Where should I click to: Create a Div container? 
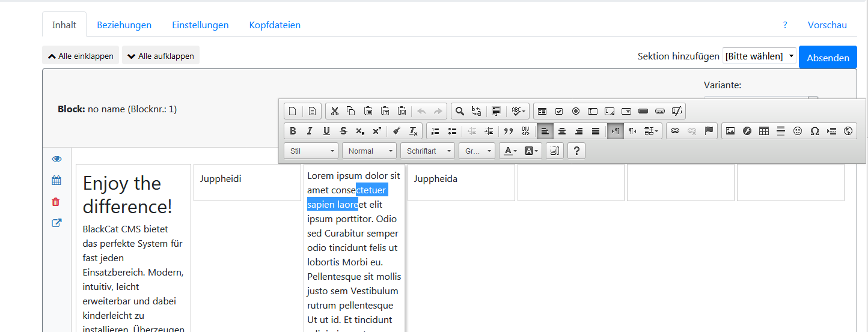(x=525, y=131)
